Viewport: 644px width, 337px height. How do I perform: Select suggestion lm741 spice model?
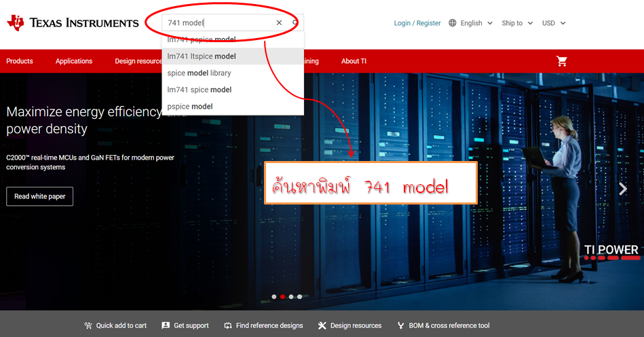click(233, 90)
